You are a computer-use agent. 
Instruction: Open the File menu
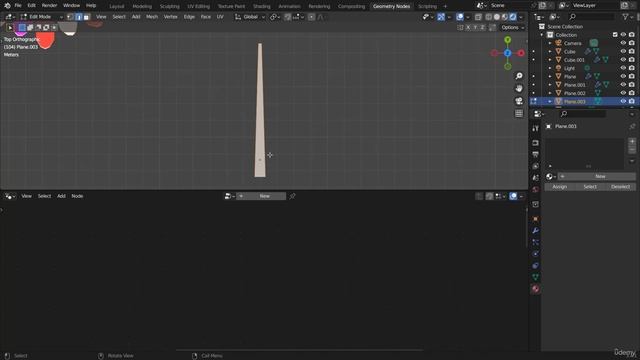point(18,6)
